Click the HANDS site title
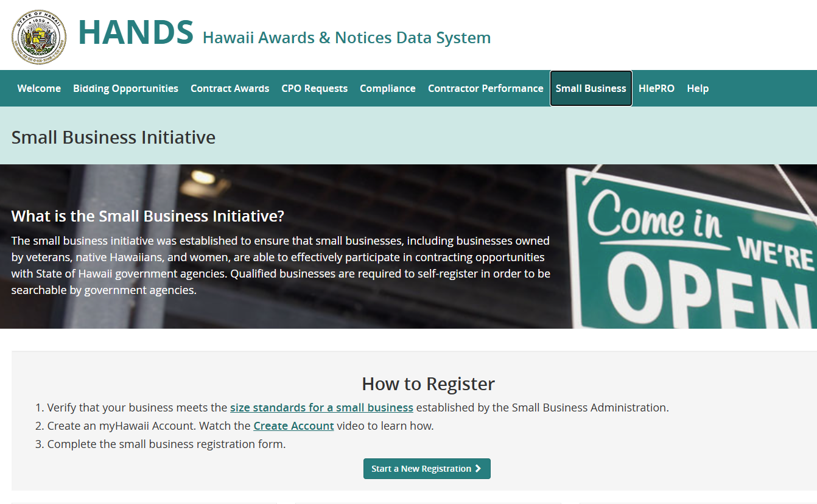Viewport: 817px width, 504px height. pyautogui.click(x=136, y=32)
